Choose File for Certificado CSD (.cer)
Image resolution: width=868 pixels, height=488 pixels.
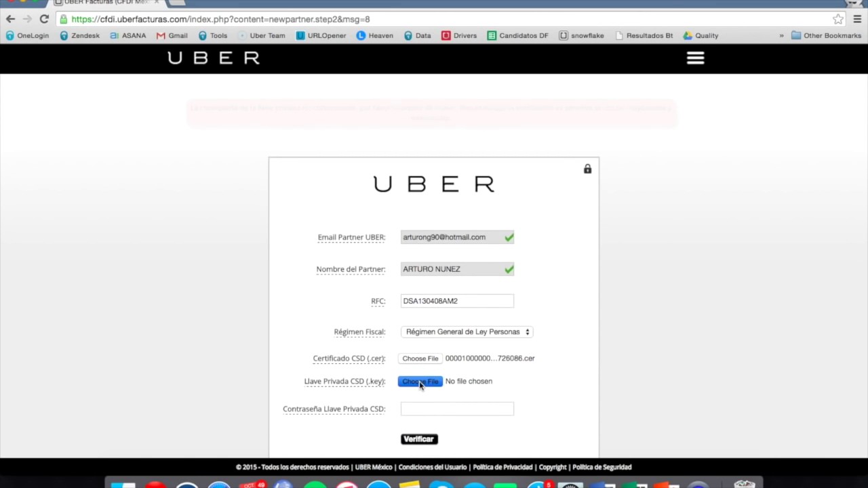[420, 359]
